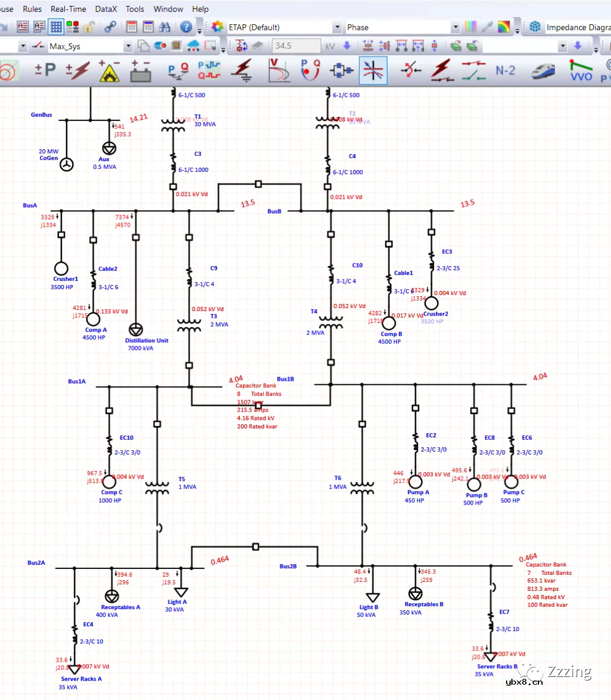This screenshot has height=700, width=611.
Task: Open the Phase dropdown list
Action: 455,27
